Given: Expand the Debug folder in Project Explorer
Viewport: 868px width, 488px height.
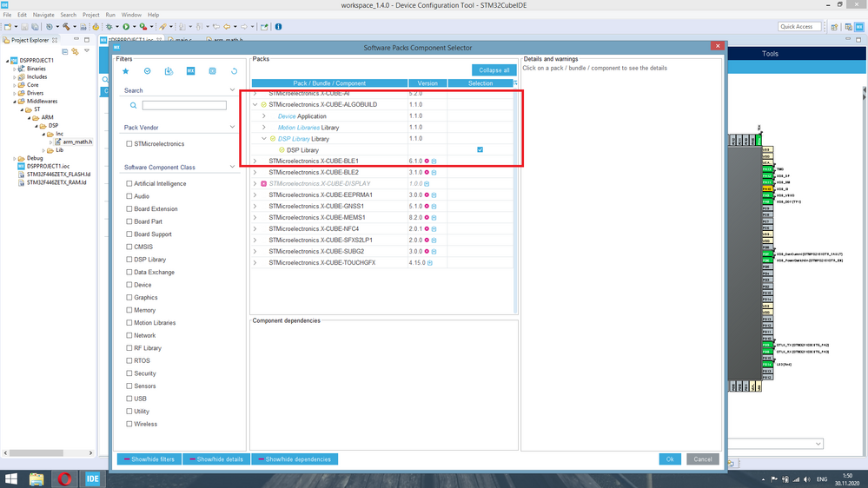Looking at the screenshot, I should [x=15, y=158].
